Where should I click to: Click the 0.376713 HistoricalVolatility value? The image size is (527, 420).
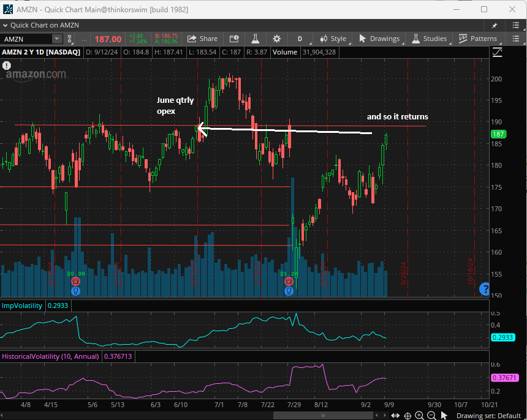coord(118,356)
